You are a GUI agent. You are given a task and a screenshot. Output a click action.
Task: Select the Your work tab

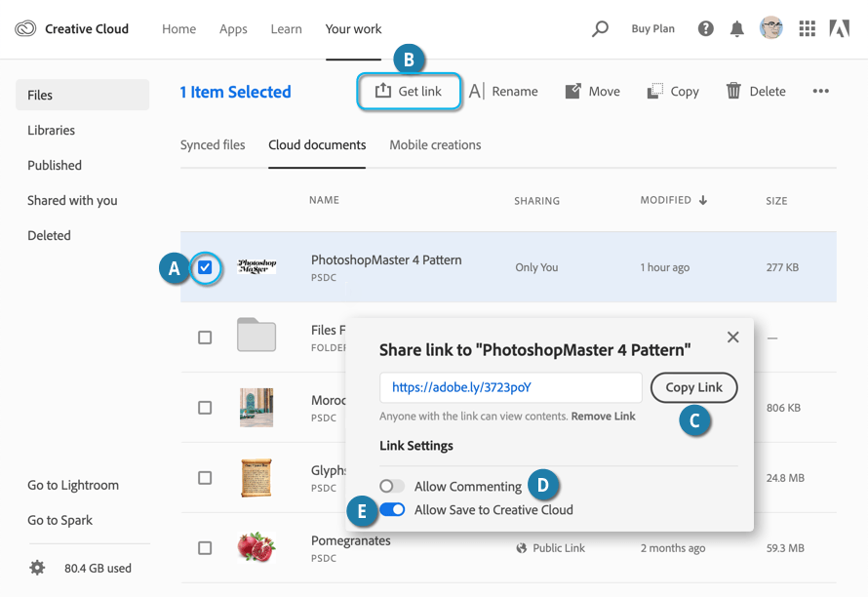click(353, 29)
